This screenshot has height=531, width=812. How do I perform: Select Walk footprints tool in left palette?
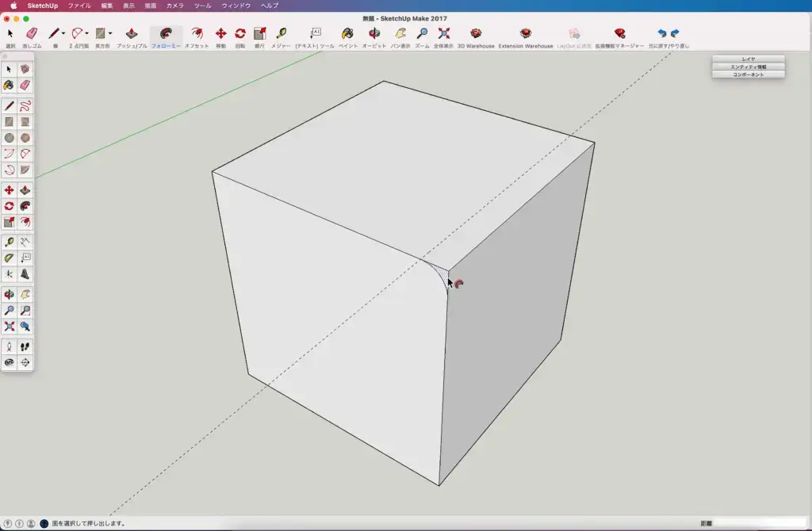click(25, 347)
